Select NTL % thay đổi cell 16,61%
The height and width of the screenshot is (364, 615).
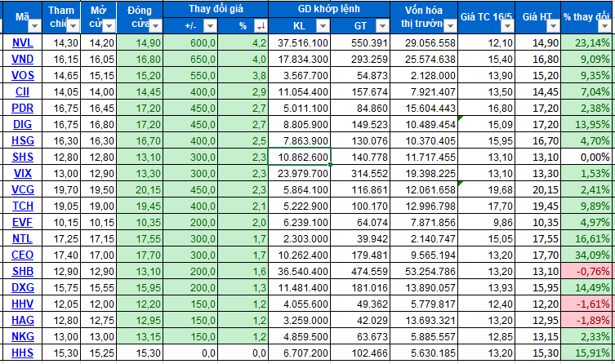tap(586, 238)
